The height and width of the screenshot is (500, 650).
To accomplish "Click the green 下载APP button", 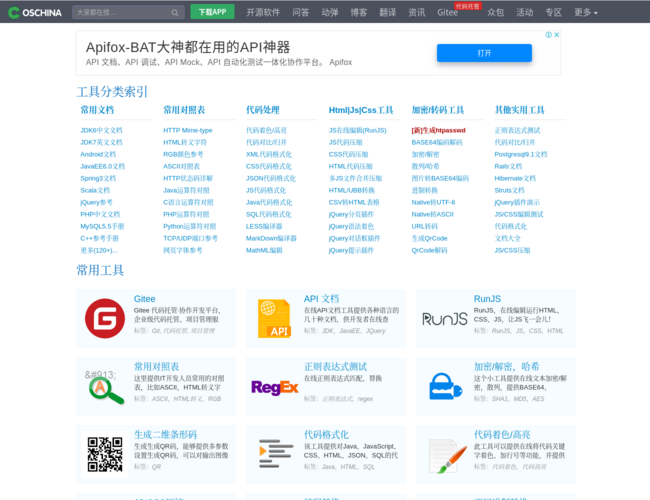I will click(212, 12).
